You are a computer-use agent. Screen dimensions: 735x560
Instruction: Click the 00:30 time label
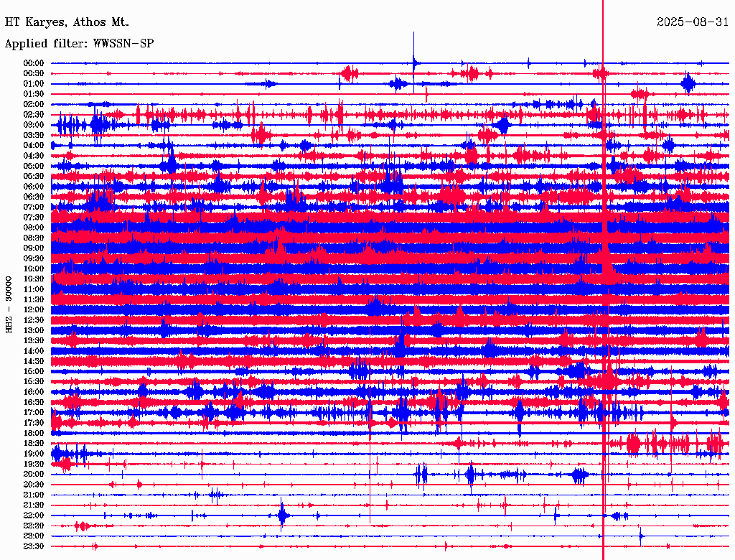(34, 73)
